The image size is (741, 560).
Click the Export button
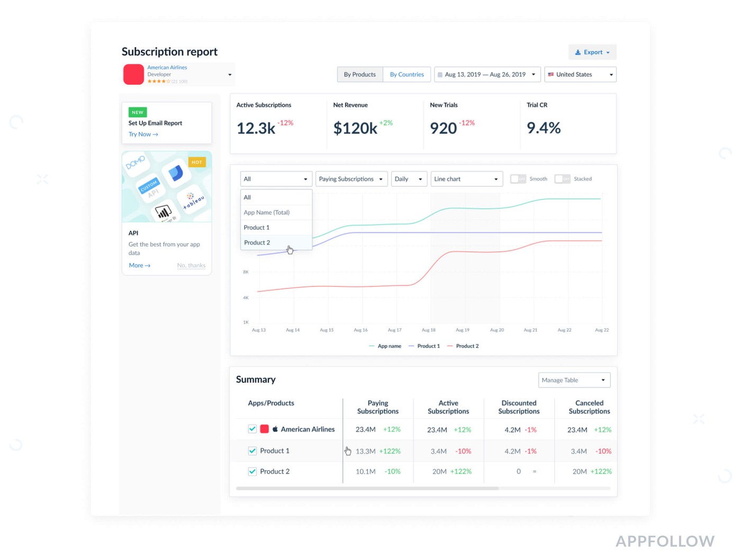coord(592,52)
